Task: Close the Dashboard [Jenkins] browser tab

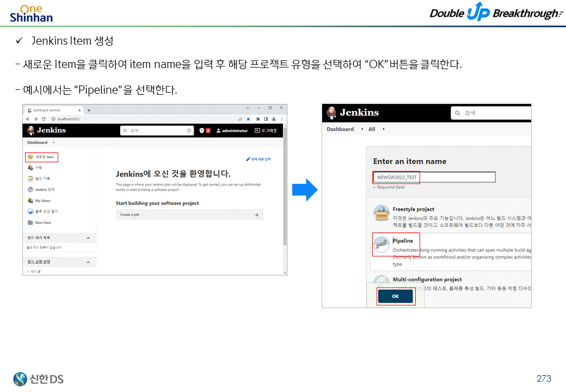Action: [79, 111]
